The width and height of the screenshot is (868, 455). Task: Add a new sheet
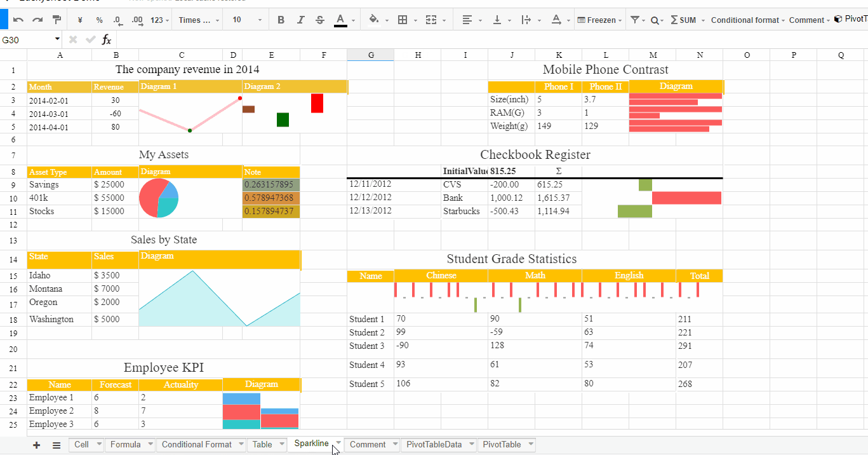(x=36, y=445)
